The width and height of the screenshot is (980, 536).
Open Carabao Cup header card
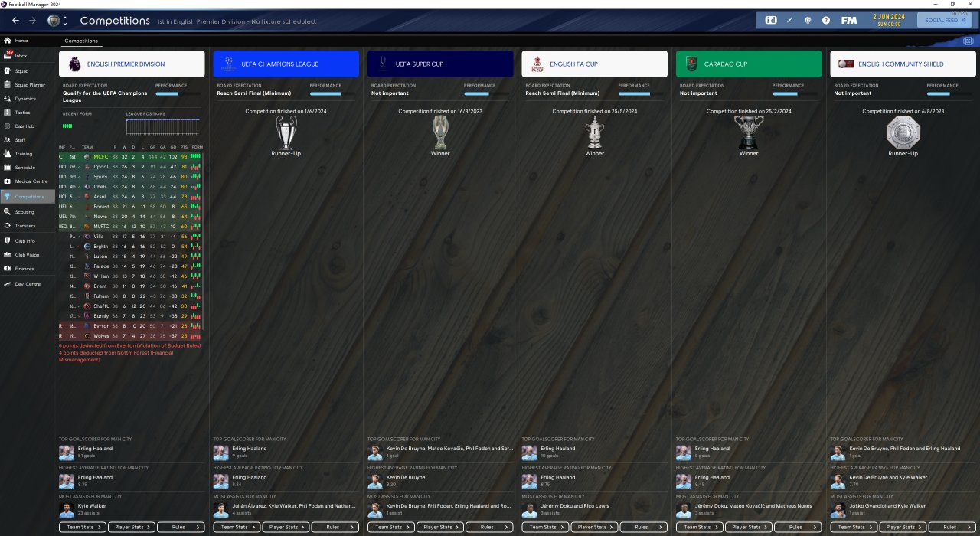749,64
